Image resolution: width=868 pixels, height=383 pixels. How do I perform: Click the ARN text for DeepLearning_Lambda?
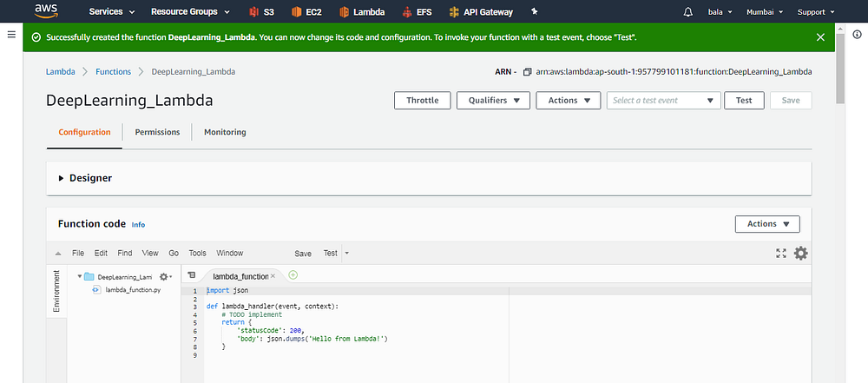pos(674,72)
